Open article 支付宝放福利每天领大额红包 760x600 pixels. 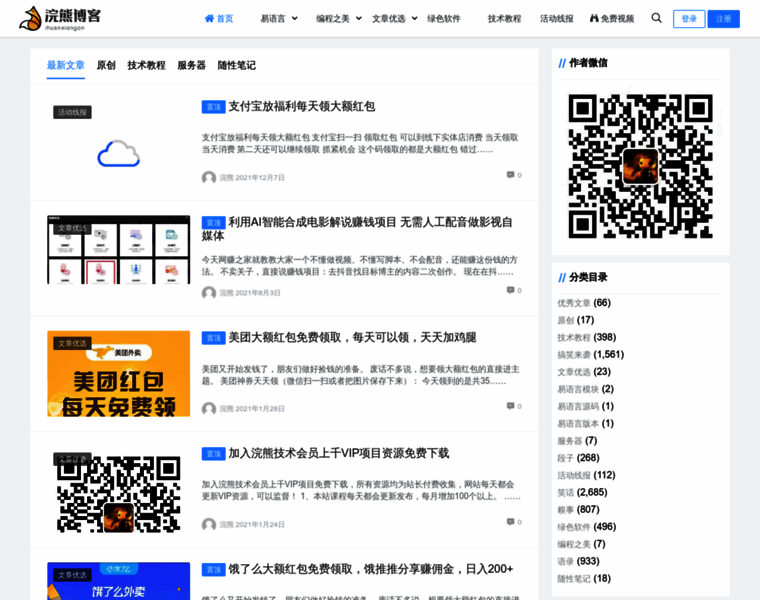301,107
